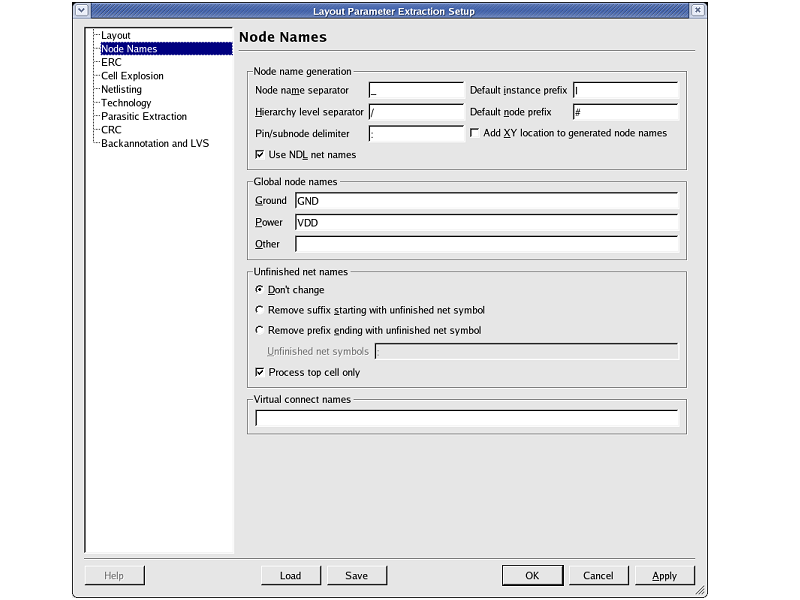Focus the Virtual connect names text field
The width and height of the screenshot is (800, 600).
466,418
